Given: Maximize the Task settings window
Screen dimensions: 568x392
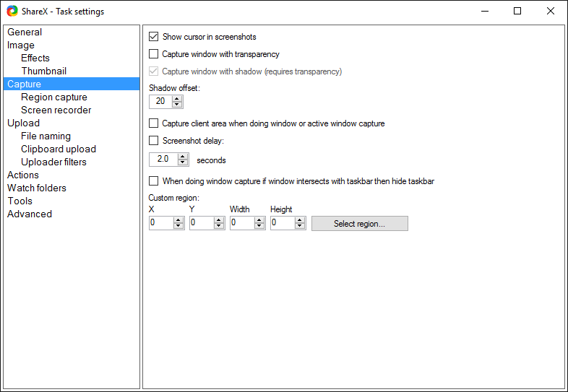Looking at the screenshot, I should [x=517, y=11].
